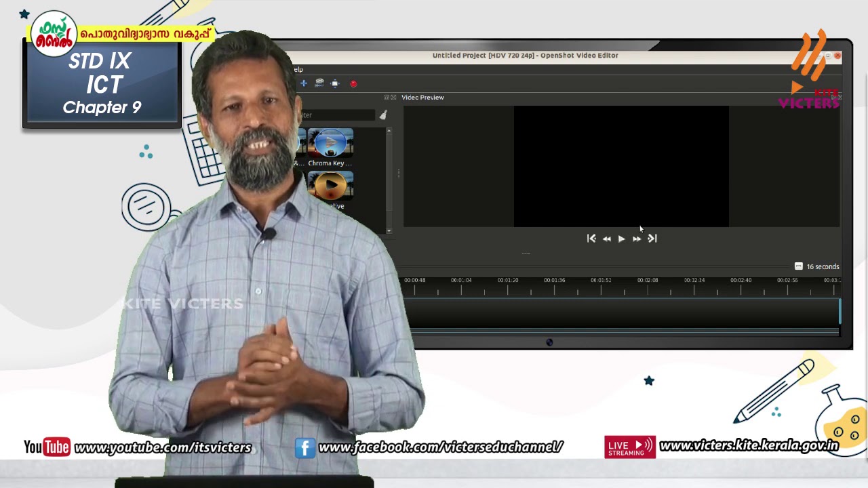Screen dimensions: 868x488
Task: Click the STD IX ICT Chapter 9 panel
Action: pos(102,85)
